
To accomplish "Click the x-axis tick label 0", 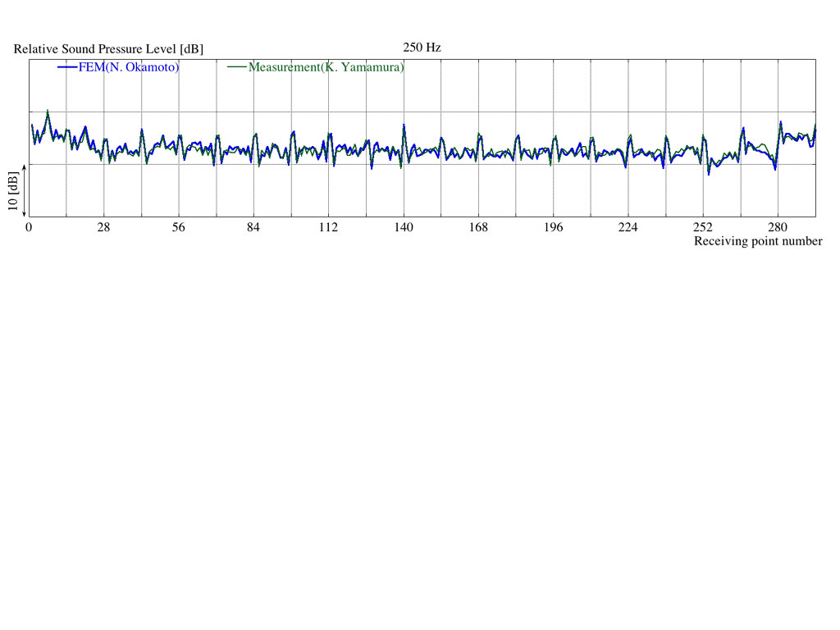I will [x=29, y=227].
